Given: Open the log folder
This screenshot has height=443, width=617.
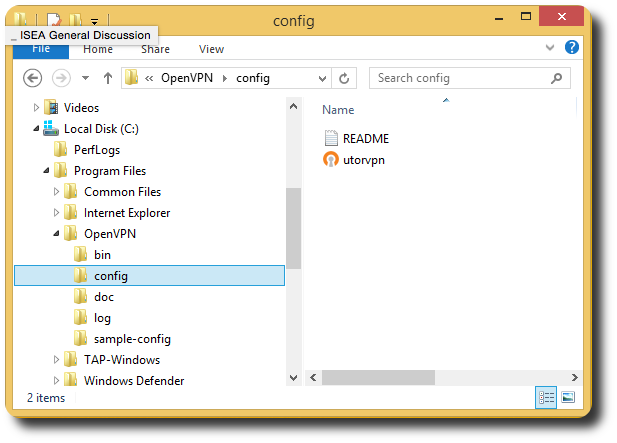Looking at the screenshot, I should (102, 317).
